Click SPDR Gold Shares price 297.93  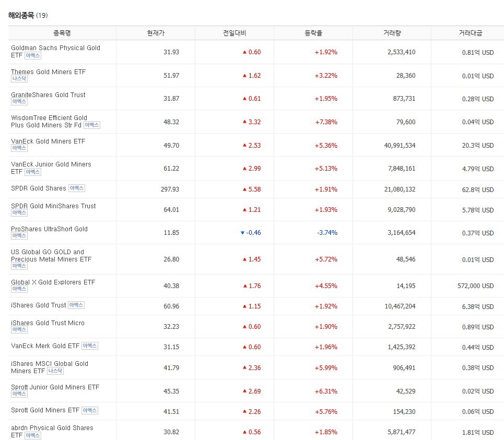pos(170,189)
